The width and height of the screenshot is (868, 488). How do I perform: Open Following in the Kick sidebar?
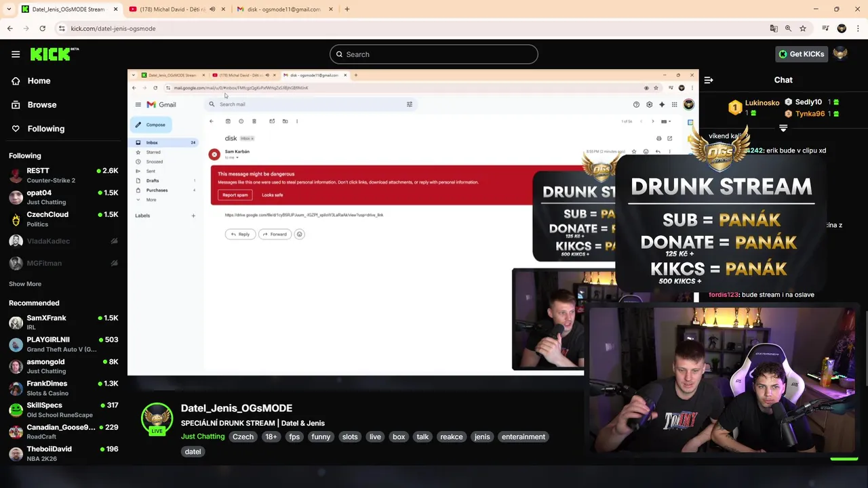[46, 129]
